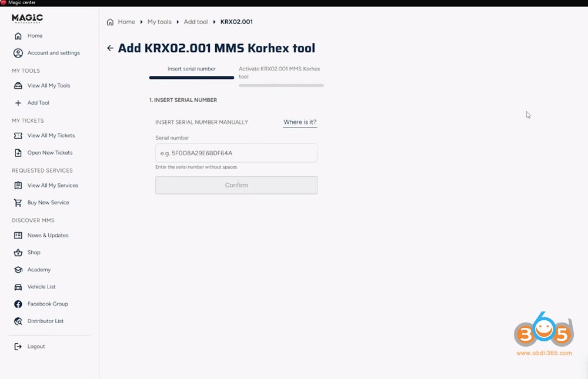The height and width of the screenshot is (379, 588).
Task: Select Open New Tickets in sidebar
Action: (x=50, y=153)
